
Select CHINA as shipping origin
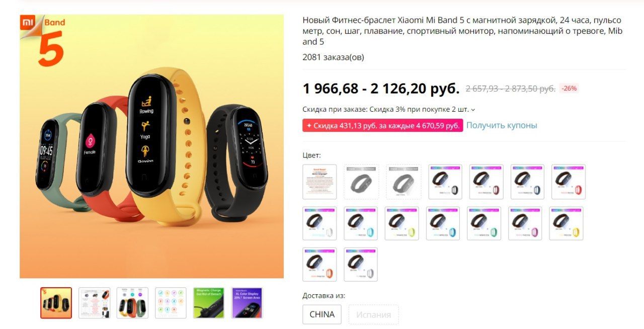click(322, 314)
